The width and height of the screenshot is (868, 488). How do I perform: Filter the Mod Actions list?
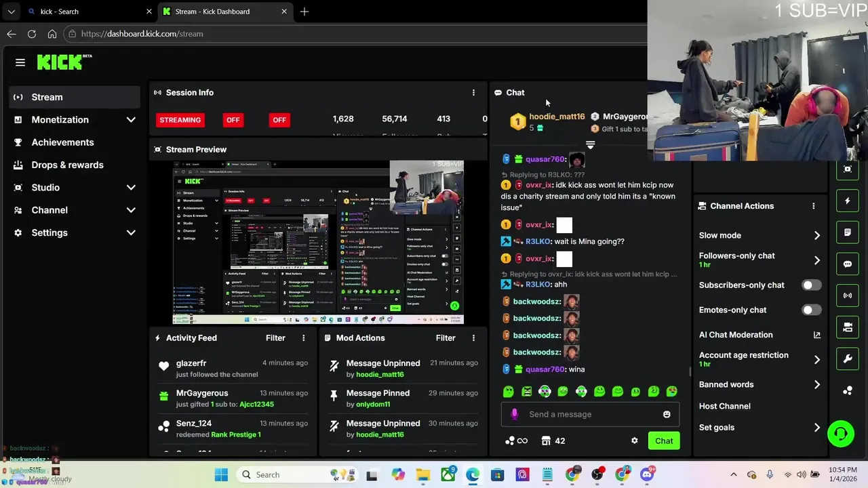tap(446, 338)
